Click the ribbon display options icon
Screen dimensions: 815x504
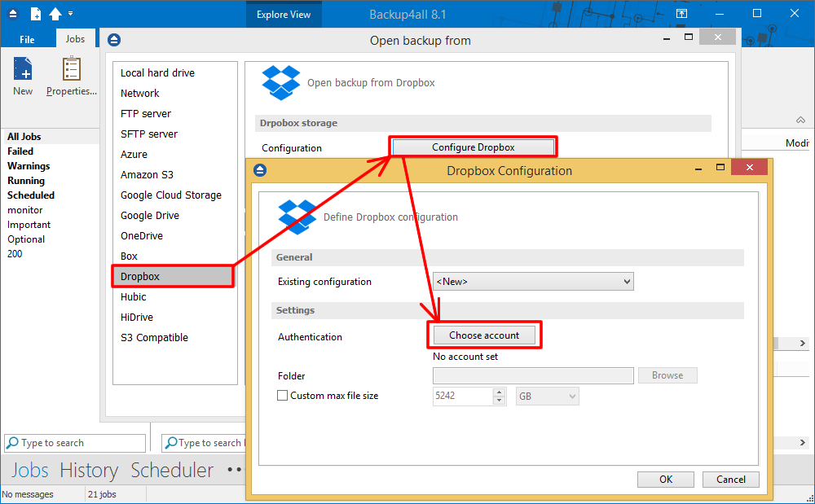[x=681, y=14]
